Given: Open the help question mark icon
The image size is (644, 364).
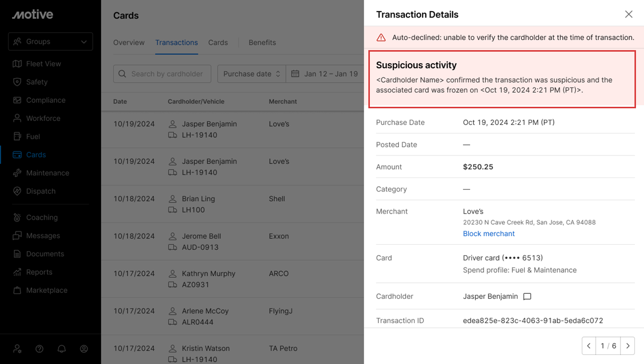Looking at the screenshot, I should tap(40, 348).
